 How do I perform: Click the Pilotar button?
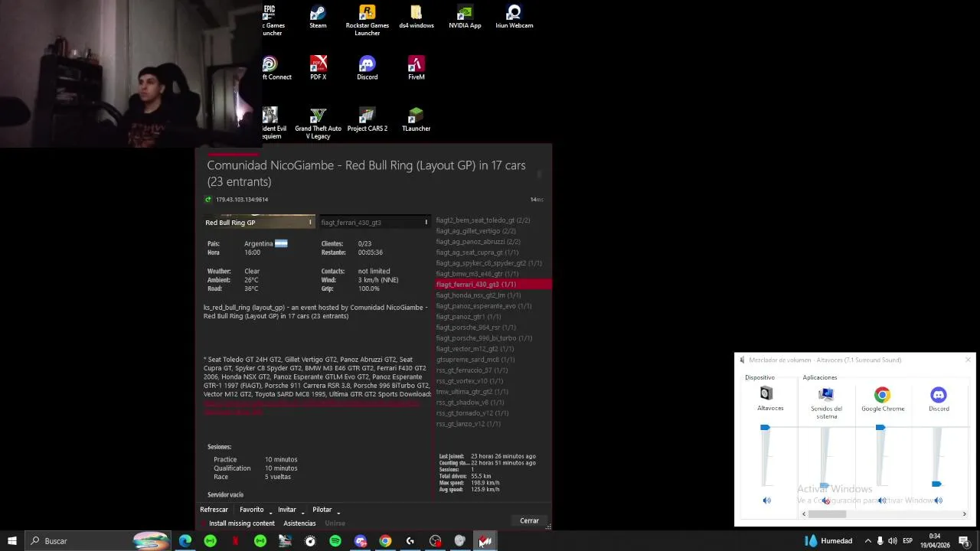[x=322, y=510]
